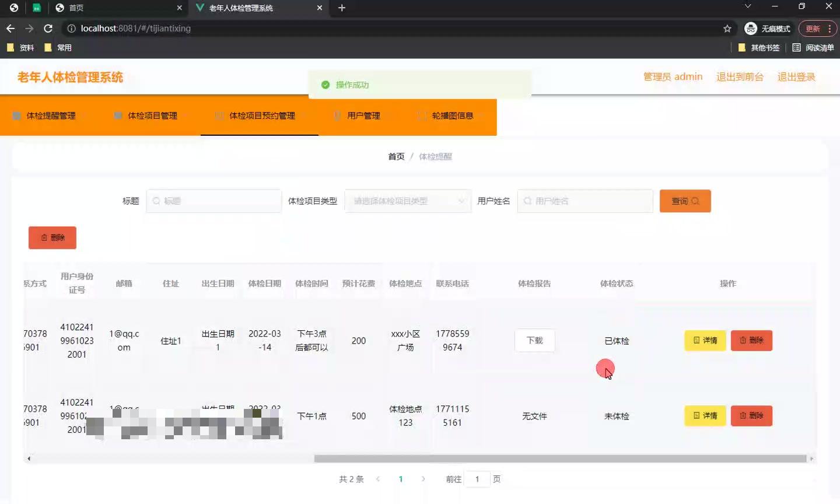Open the 阅读清单 reading list
840x504 pixels.
(813, 48)
